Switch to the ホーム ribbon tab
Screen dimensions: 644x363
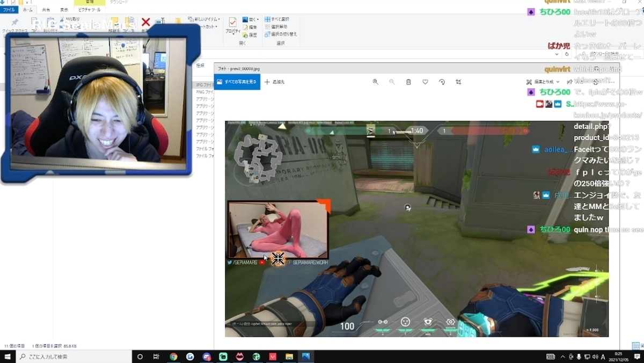27,10
